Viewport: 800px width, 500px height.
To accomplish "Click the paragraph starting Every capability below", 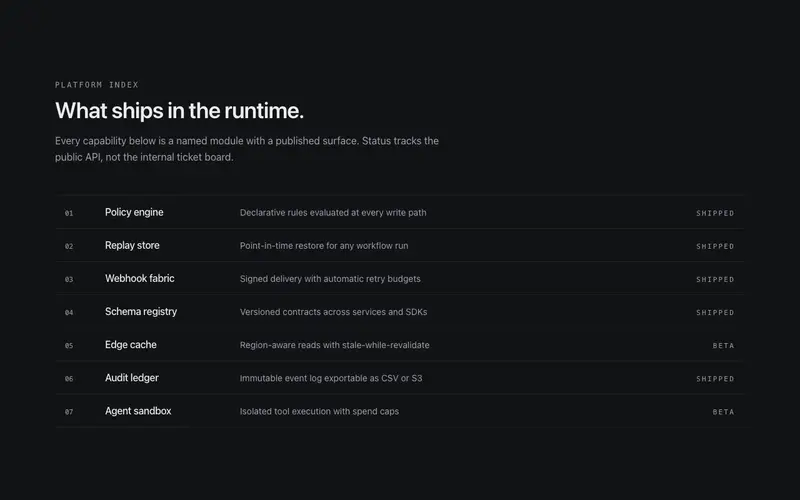I will (247, 149).
